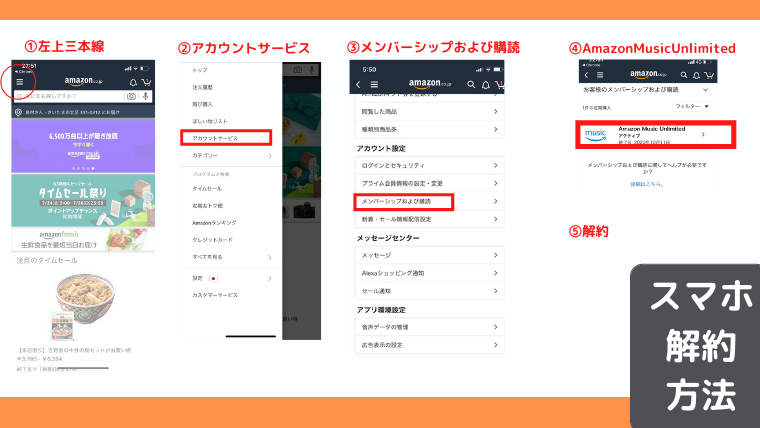Open the フィルター dropdown
The height and width of the screenshot is (428, 760).
click(692, 106)
